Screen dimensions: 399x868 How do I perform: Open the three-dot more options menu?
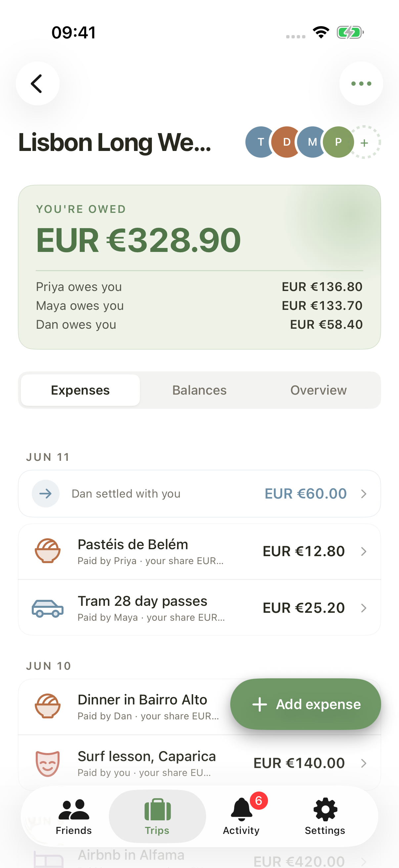click(361, 83)
